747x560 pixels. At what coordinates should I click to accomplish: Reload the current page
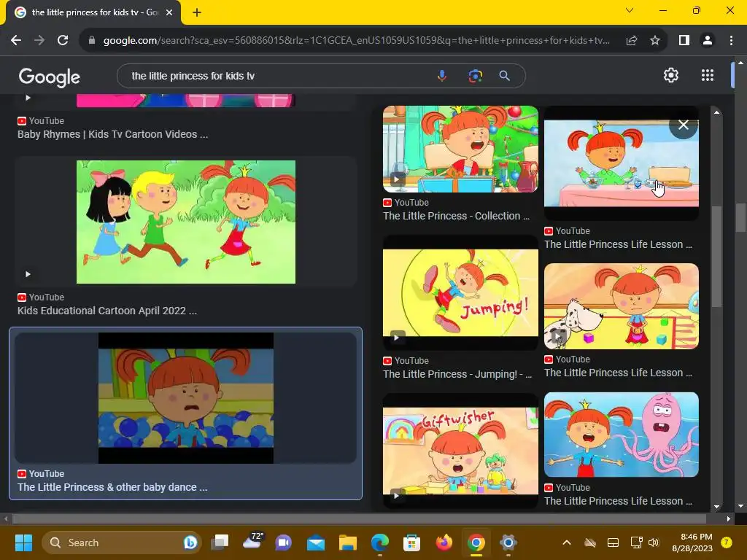click(63, 41)
